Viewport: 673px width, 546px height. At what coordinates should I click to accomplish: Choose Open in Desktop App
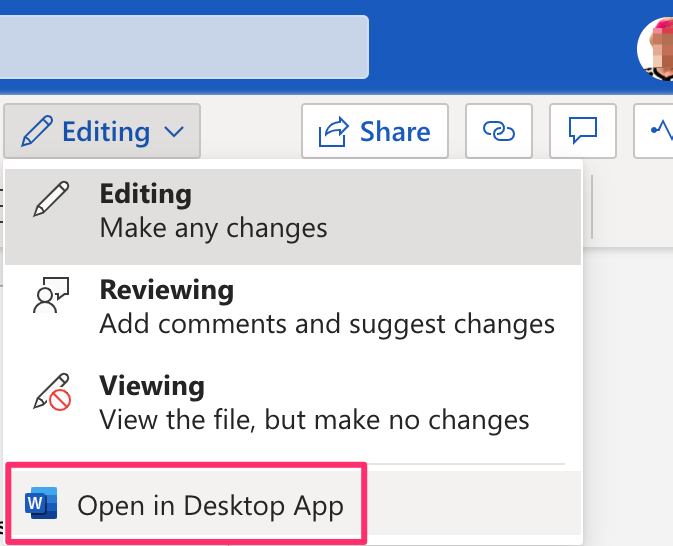coord(210,506)
